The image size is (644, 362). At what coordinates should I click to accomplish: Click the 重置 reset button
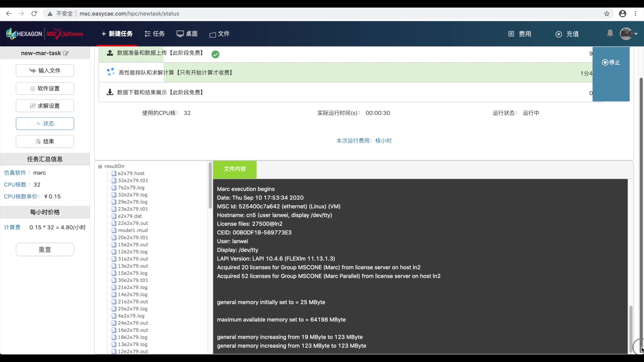coord(45,250)
